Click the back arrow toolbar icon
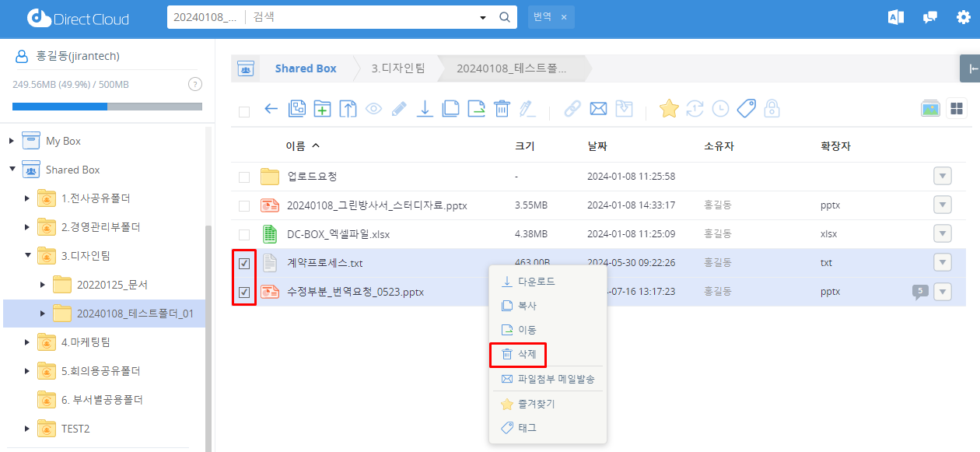The image size is (980, 452). click(x=271, y=109)
